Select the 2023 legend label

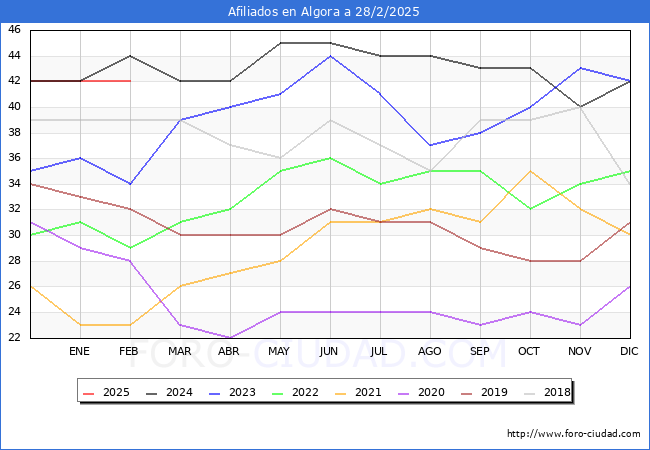pyautogui.click(x=242, y=392)
